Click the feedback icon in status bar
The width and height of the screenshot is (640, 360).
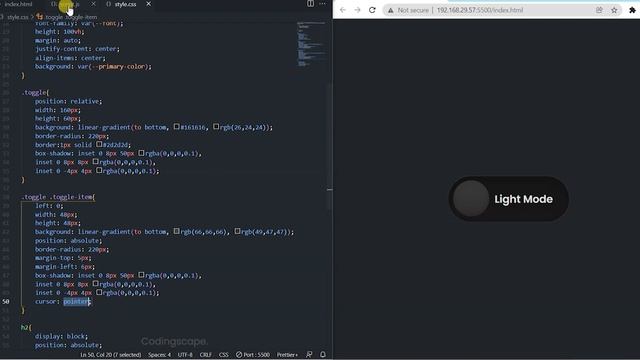pos(309,355)
